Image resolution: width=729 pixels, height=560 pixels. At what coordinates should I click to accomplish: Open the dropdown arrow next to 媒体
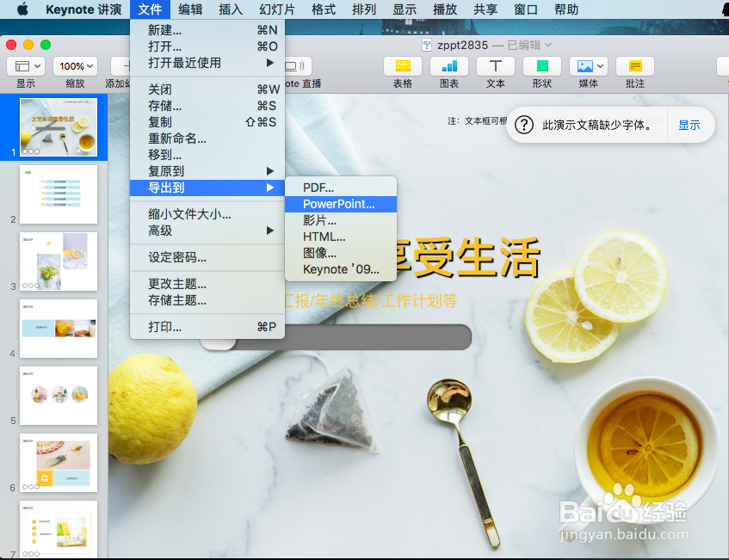pyautogui.click(x=598, y=66)
